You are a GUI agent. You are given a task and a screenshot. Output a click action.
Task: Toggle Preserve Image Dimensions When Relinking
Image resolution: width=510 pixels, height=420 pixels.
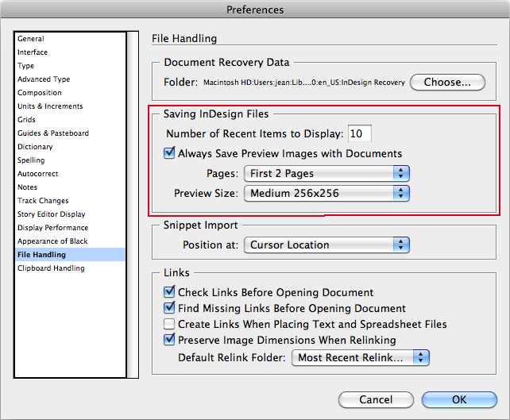click(x=169, y=339)
